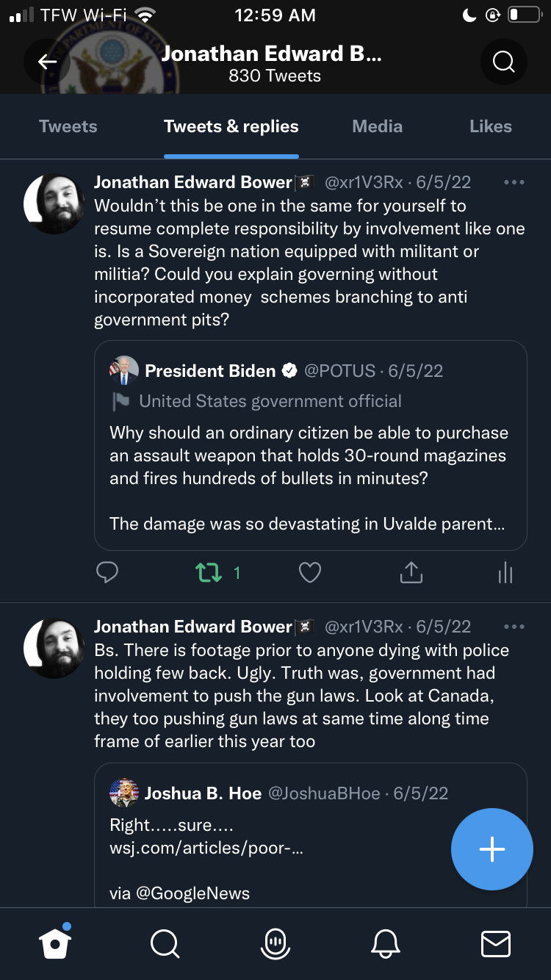The height and width of the screenshot is (980, 551).
Task: Open Search from bottom navigation
Action: point(164,943)
